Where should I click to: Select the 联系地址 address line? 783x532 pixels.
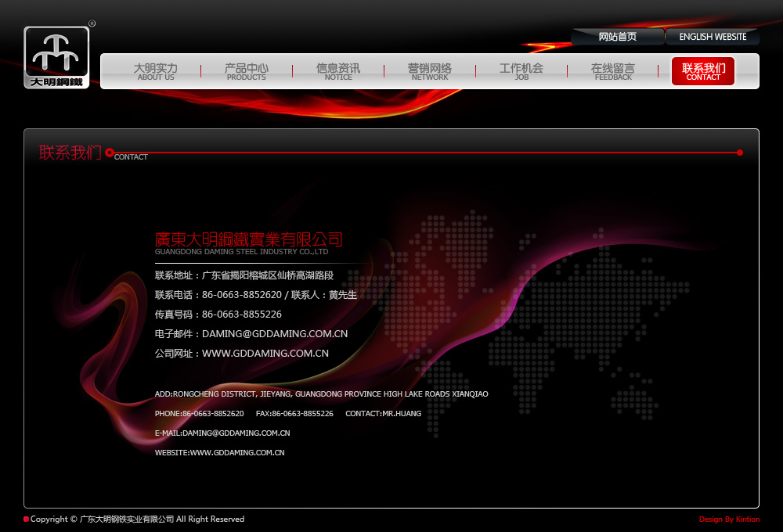click(244, 275)
